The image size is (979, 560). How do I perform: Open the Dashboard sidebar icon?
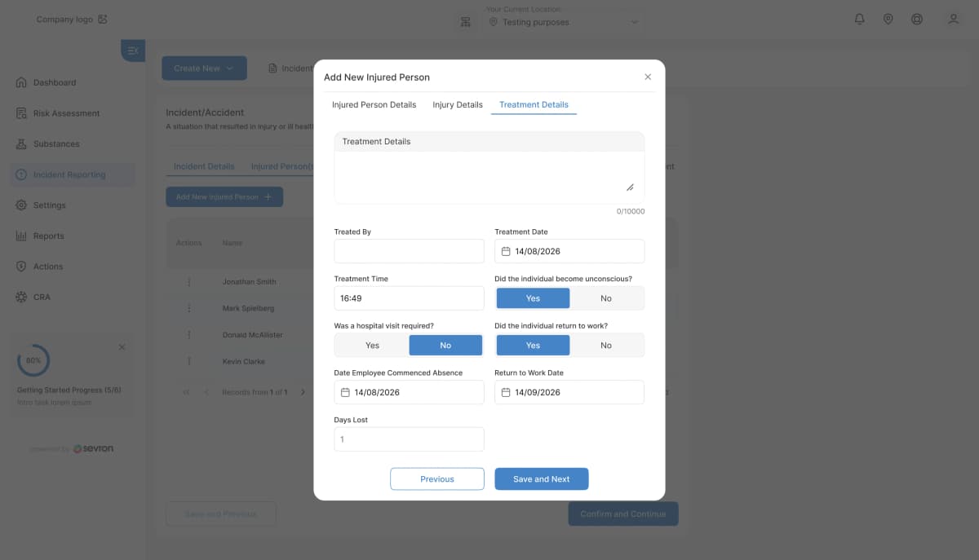20,82
